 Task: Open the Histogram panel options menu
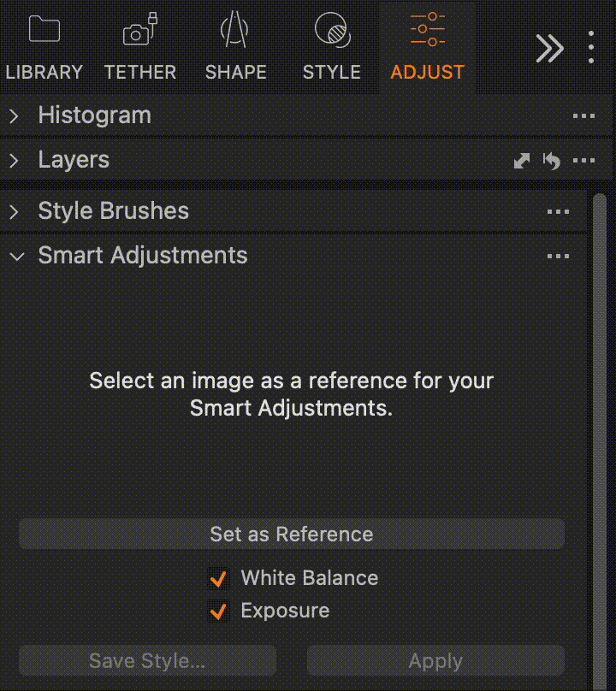583,116
